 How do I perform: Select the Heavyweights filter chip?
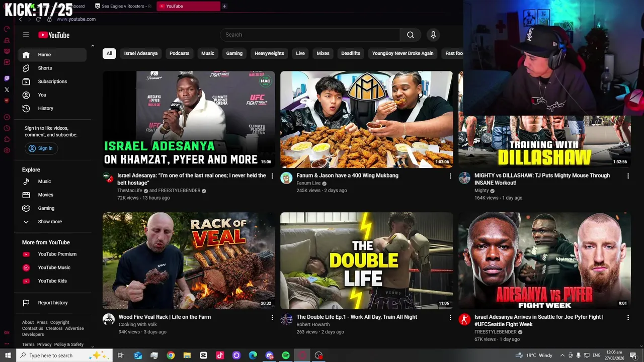269,53
